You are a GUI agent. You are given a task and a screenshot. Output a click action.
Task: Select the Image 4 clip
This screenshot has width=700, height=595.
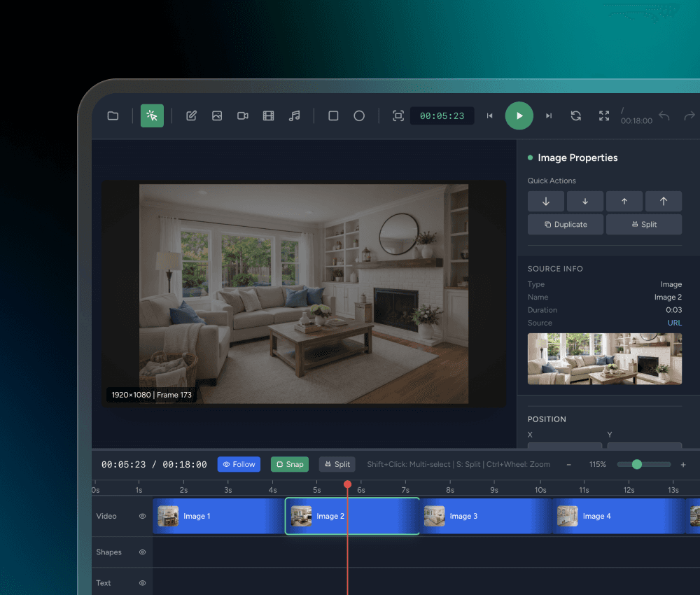[619, 516]
